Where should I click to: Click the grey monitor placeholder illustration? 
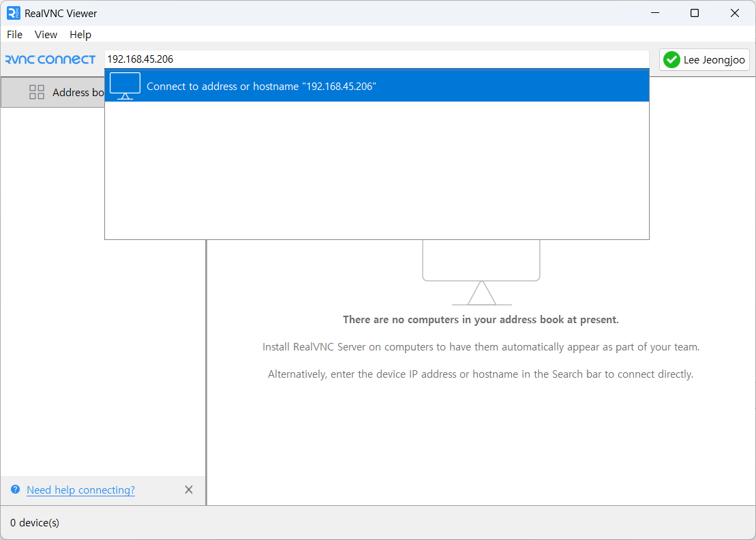click(481, 273)
